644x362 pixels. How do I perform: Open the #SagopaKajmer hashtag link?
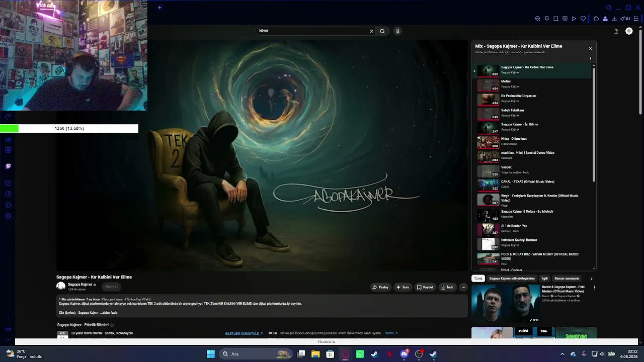click(x=112, y=299)
